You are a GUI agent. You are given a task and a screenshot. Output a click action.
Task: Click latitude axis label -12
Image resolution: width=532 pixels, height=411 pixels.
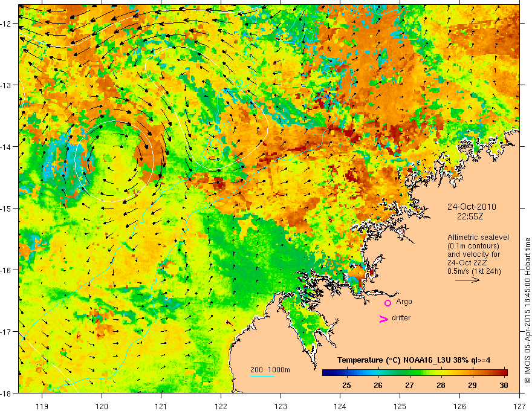(7, 24)
